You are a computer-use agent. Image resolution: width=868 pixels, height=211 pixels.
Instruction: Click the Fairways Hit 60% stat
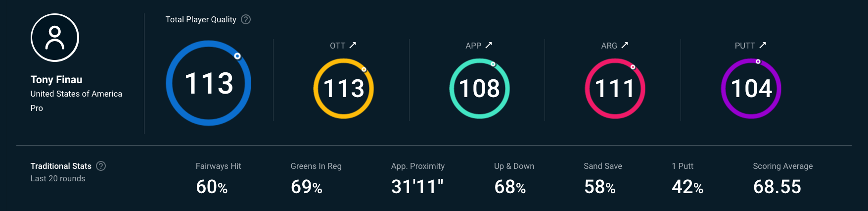pyautogui.click(x=212, y=187)
